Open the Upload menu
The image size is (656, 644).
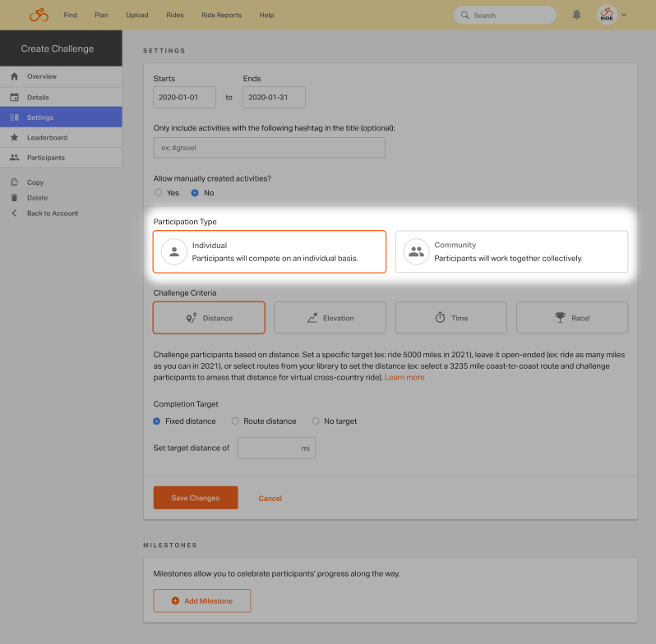click(137, 15)
